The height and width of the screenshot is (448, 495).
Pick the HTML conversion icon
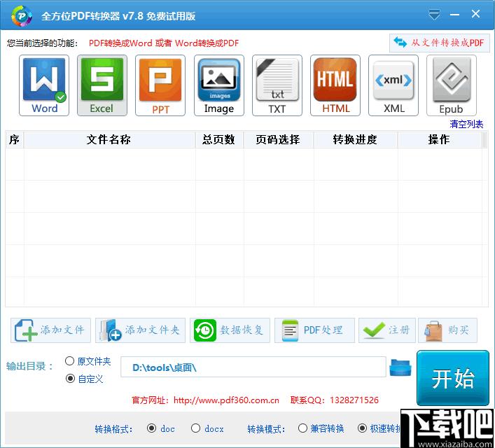[335, 85]
